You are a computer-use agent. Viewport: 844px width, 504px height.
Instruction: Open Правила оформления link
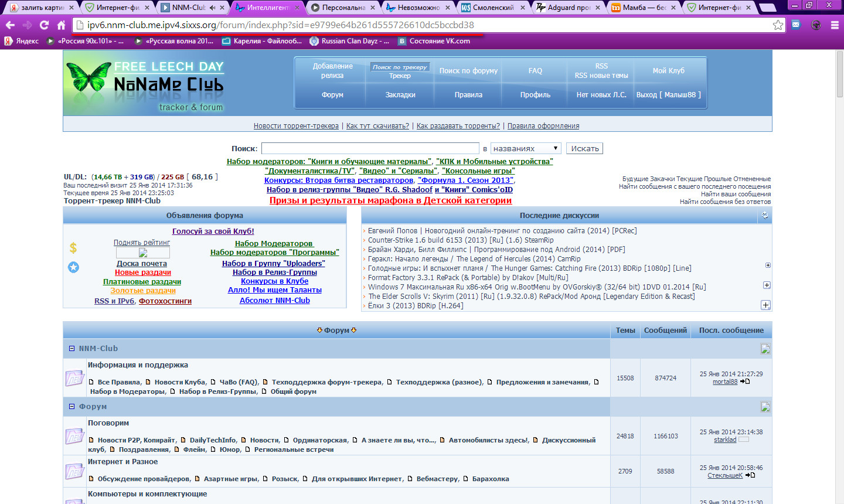point(543,126)
